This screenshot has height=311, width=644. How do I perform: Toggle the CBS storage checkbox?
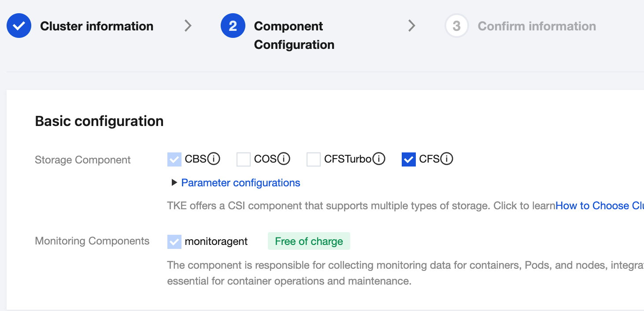(x=174, y=159)
